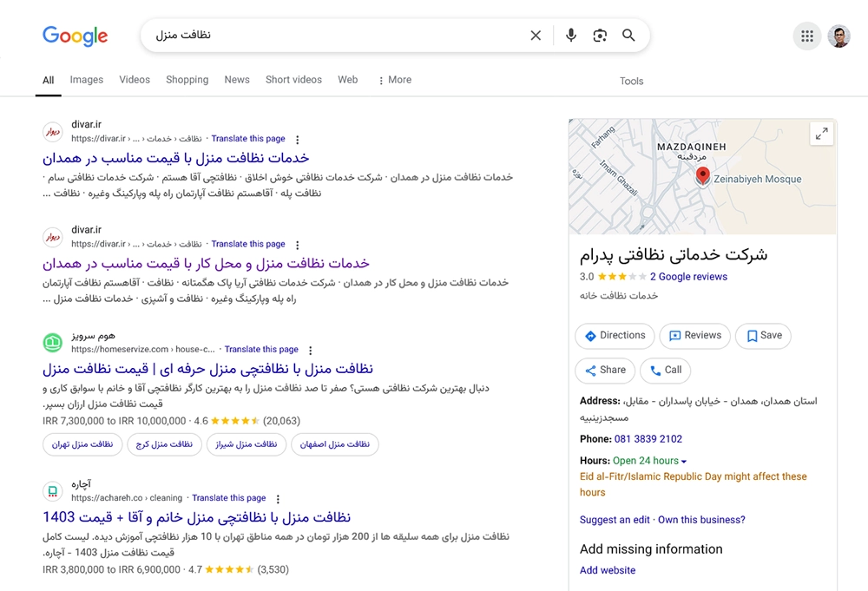Open the News tab
This screenshot has width=868, height=591.
[237, 80]
